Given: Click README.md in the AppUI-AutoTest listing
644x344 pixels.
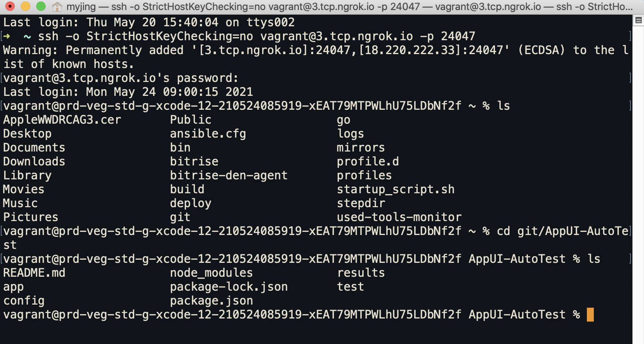Looking at the screenshot, I should [34, 273].
